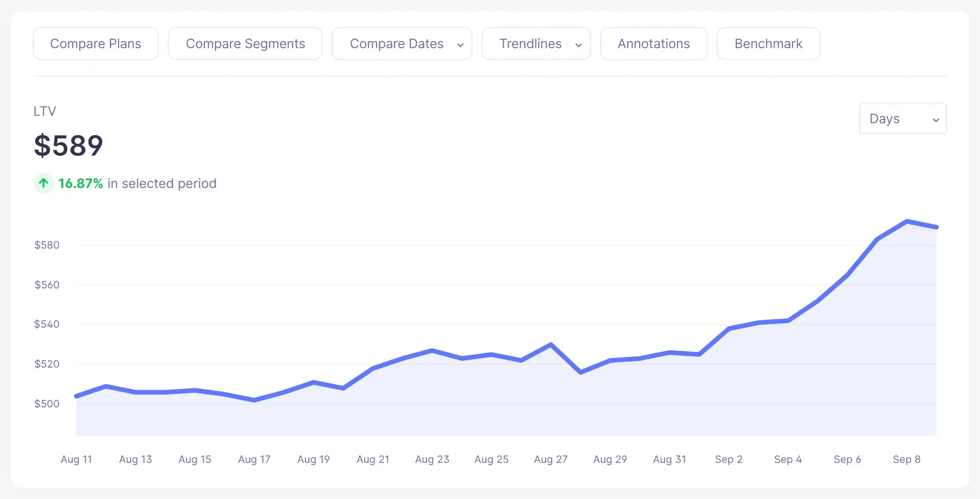Click the Aug 27 date label

(551, 459)
